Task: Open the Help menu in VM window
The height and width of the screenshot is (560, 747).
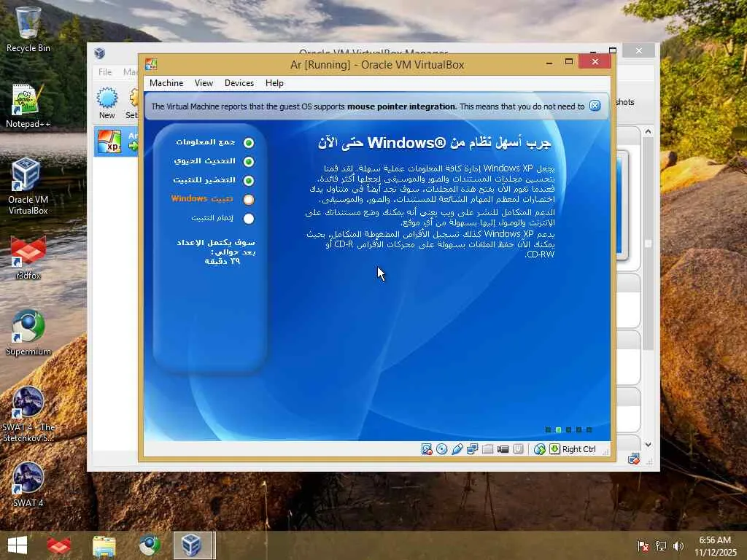Action: pyautogui.click(x=274, y=83)
